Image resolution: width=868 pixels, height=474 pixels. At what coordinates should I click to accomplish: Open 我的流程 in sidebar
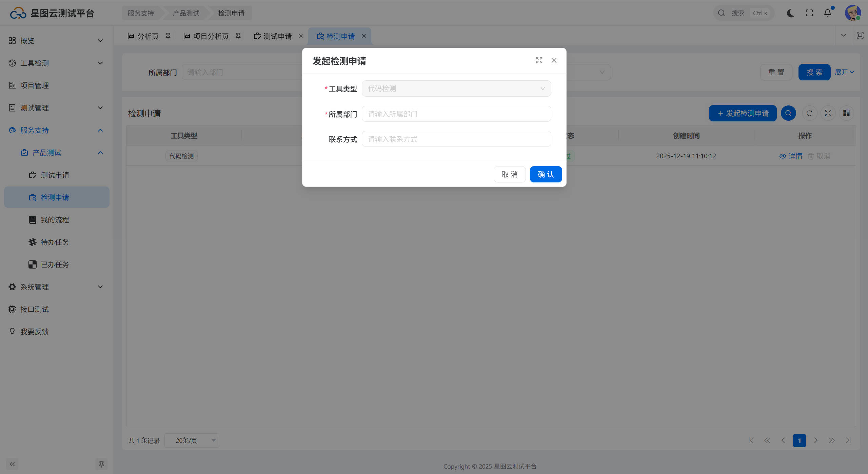coord(55,220)
